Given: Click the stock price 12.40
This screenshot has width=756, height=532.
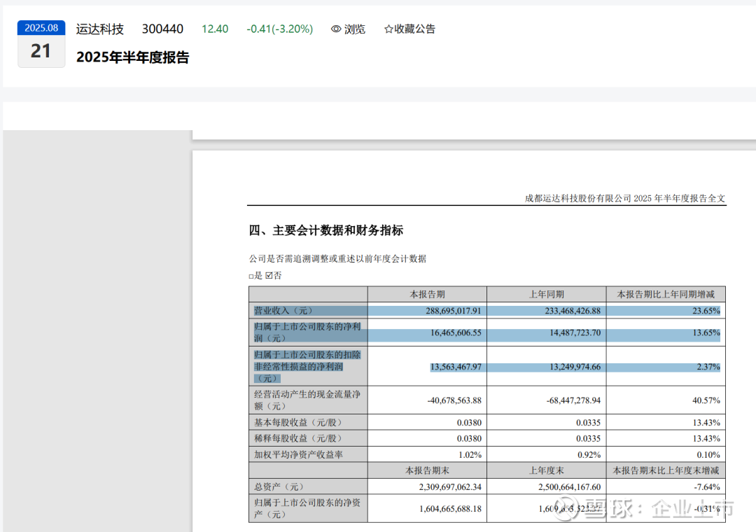Looking at the screenshot, I should (x=215, y=29).
